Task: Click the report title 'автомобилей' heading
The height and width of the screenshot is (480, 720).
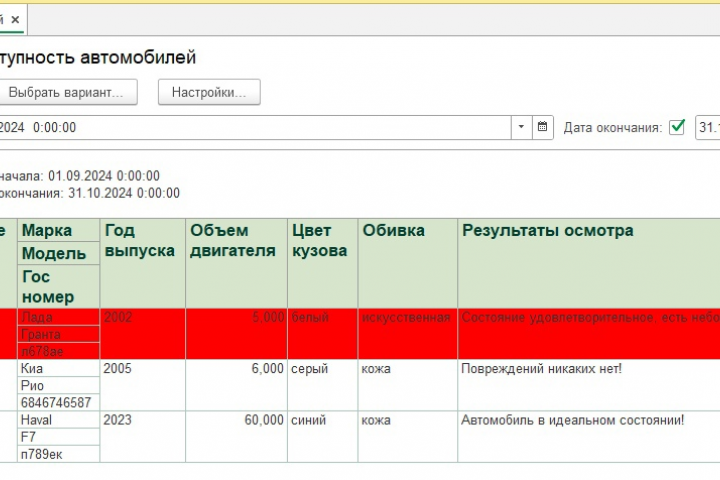Action: point(138,57)
